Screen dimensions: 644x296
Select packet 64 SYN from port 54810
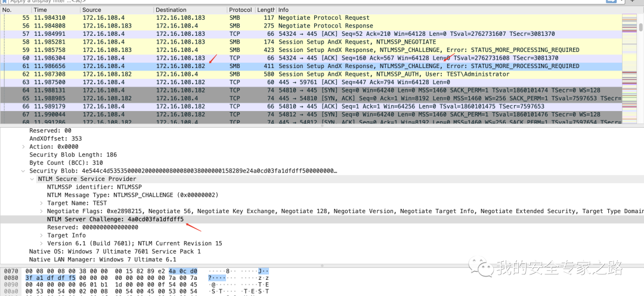pyautogui.click(x=311, y=90)
